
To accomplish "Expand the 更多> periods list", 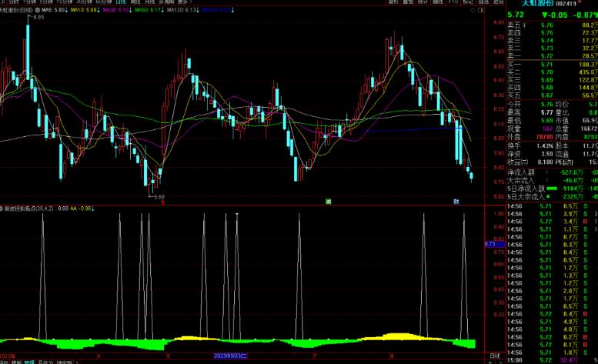I will click(185, 2).
